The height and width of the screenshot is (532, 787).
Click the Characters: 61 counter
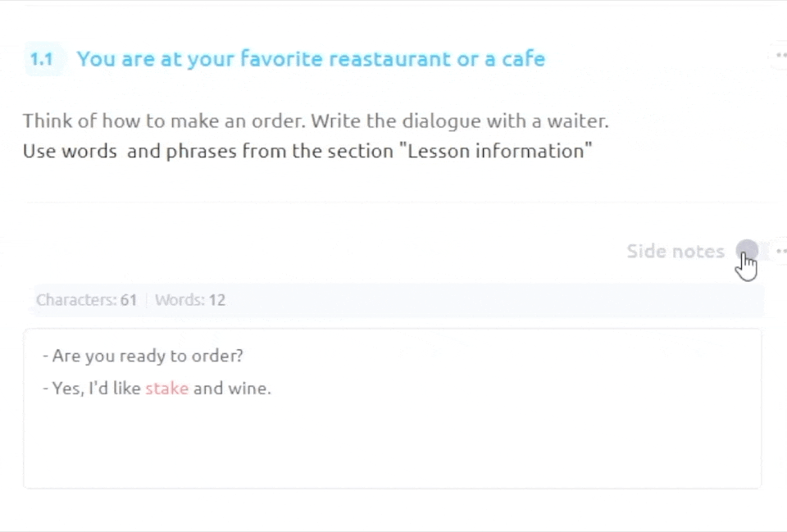[86, 300]
